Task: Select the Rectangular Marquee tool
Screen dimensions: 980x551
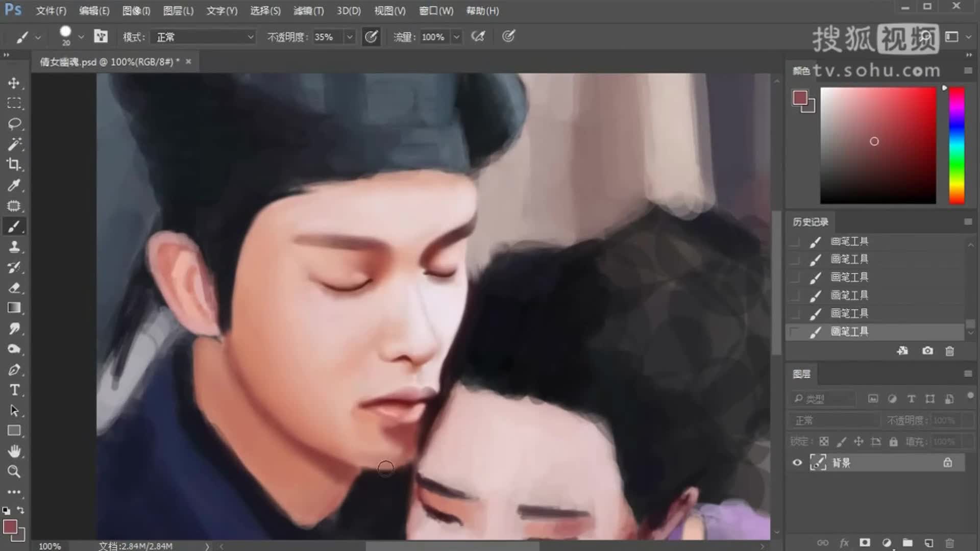Action: point(14,103)
